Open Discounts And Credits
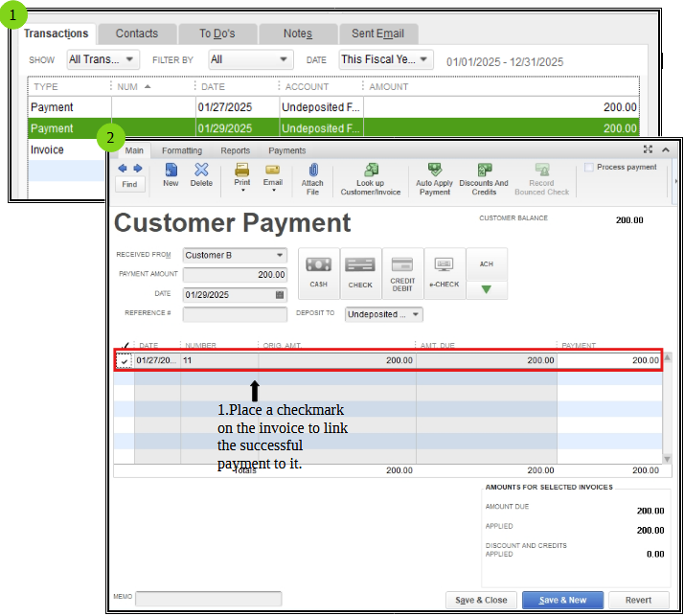The image size is (684, 616). click(484, 179)
